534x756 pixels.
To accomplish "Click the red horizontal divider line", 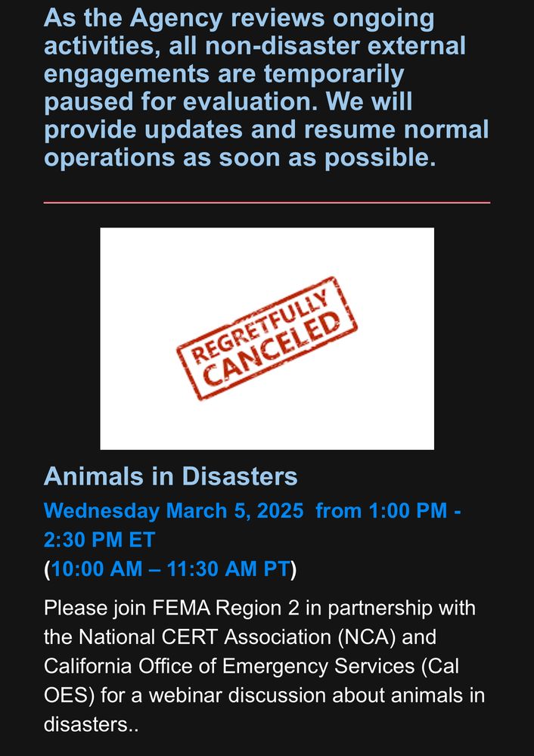I will [x=267, y=203].
